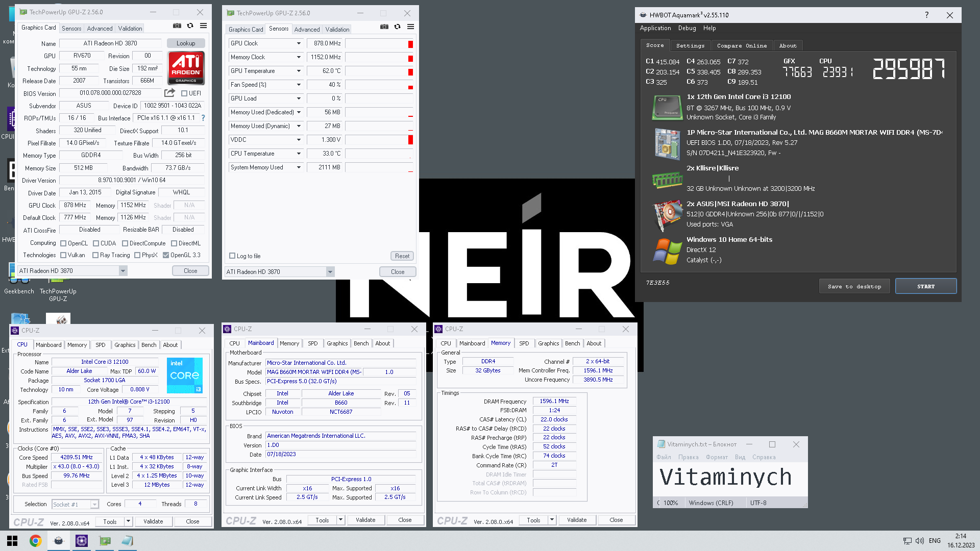Click the graphics card icon in Aquamark
This screenshot has height=551, width=980.
click(x=667, y=215)
